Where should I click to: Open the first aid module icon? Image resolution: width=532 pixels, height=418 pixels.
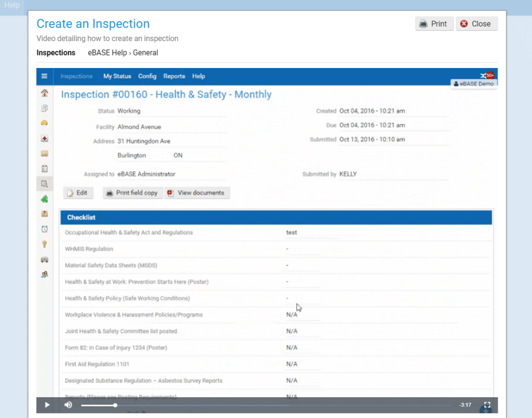[44, 138]
